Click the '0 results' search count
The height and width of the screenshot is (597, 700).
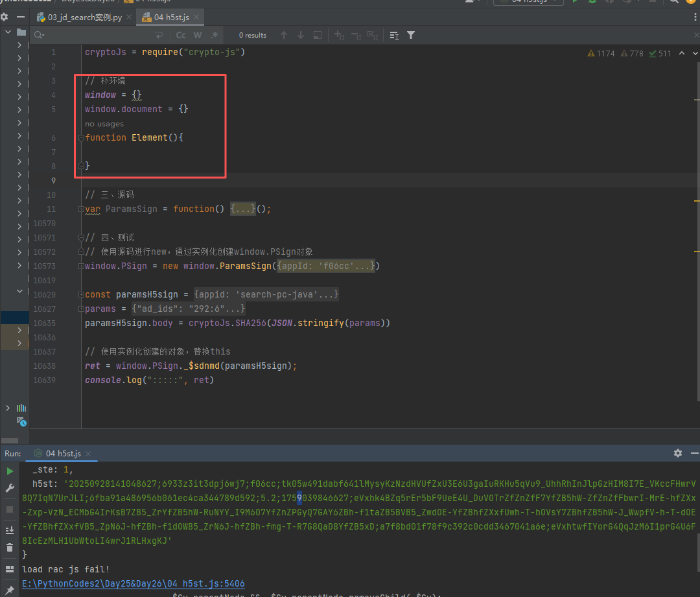pos(252,35)
